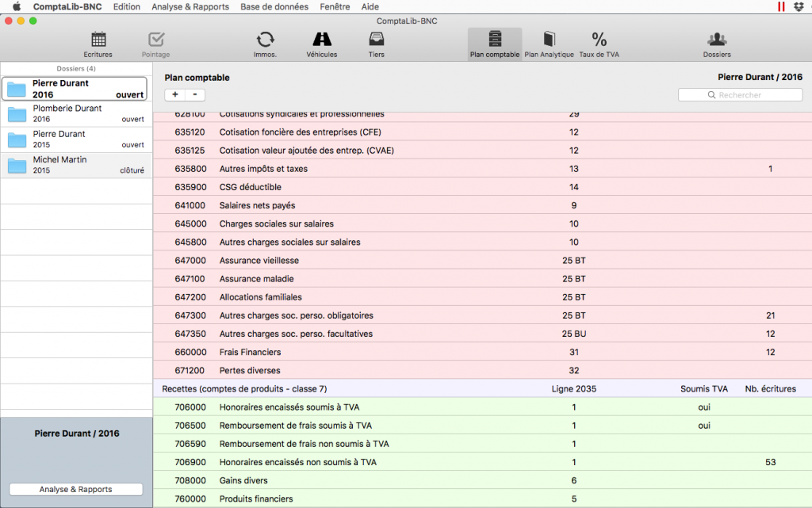Viewport: 812px width, 508px height.
Task: Click the 53 entries count for account 706900
Action: point(771,463)
